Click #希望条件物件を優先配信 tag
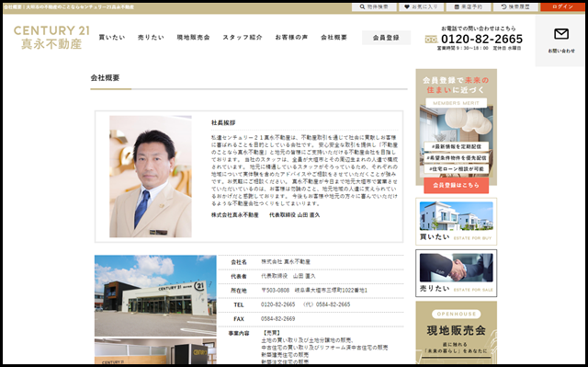Screen dimensions: 588x367 point(456,157)
